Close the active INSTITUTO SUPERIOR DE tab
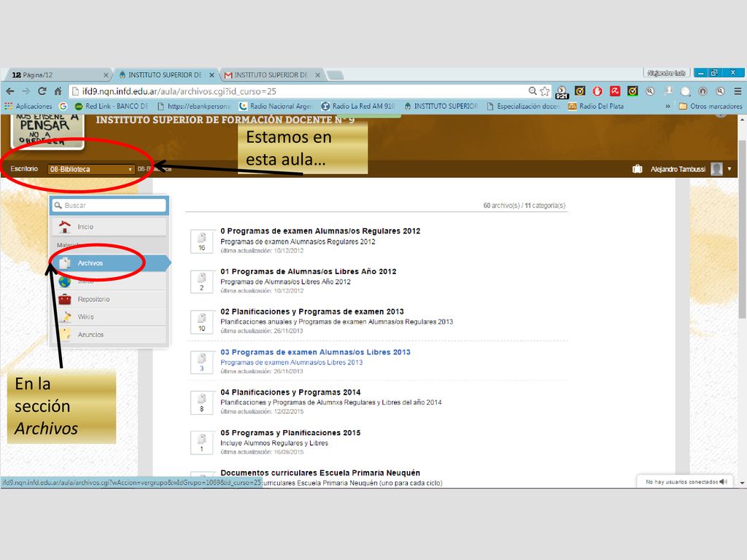This screenshot has height=560, width=747. coord(212,75)
